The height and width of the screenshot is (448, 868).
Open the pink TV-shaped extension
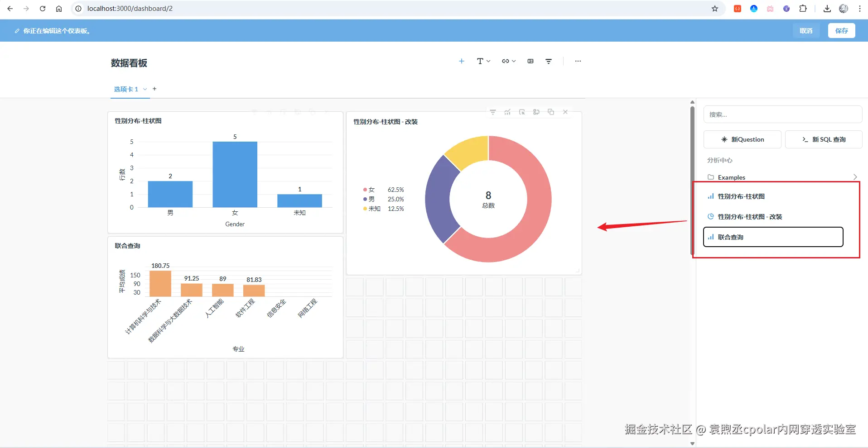point(770,9)
